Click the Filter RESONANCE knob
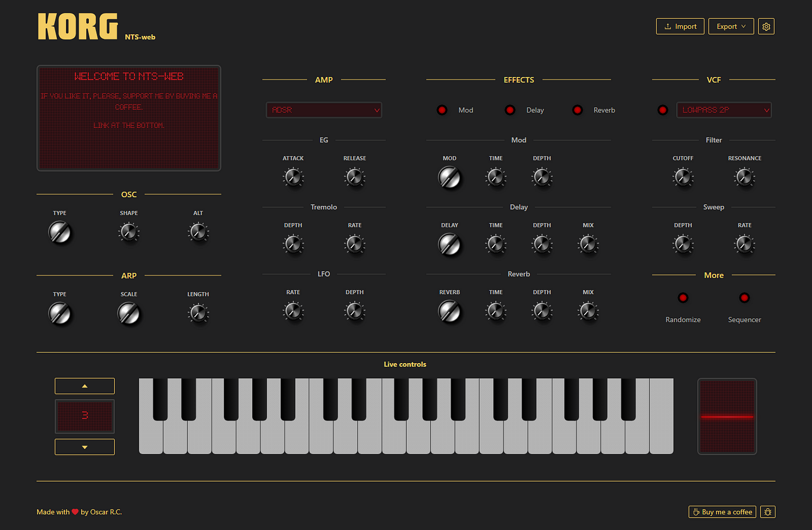812x530 pixels. (x=745, y=177)
